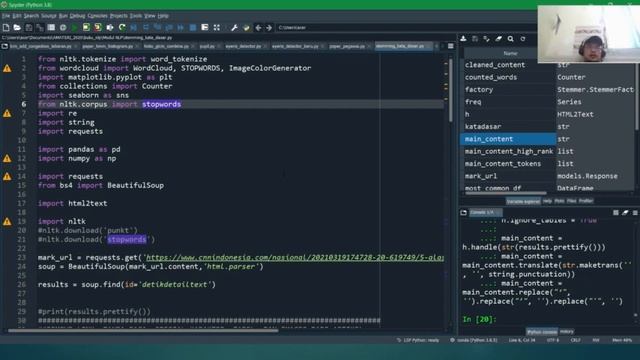Click the LSP Python ready status entry

pyautogui.click(x=418, y=340)
